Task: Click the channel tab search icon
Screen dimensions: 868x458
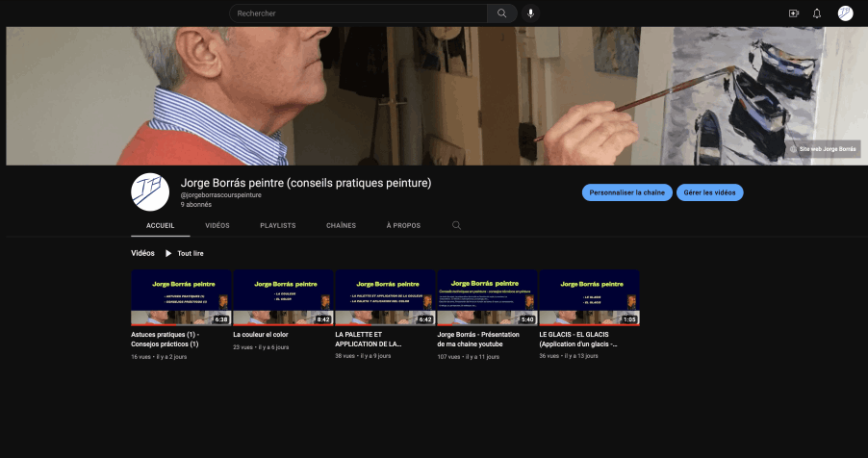Action: pyautogui.click(x=456, y=225)
